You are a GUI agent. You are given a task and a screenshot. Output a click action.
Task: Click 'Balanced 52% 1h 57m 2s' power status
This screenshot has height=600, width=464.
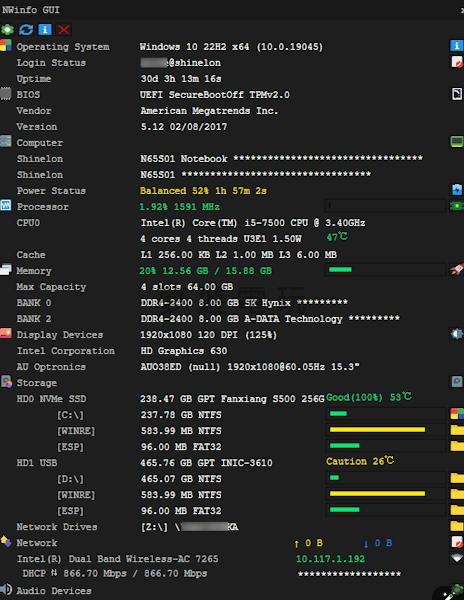coord(203,191)
